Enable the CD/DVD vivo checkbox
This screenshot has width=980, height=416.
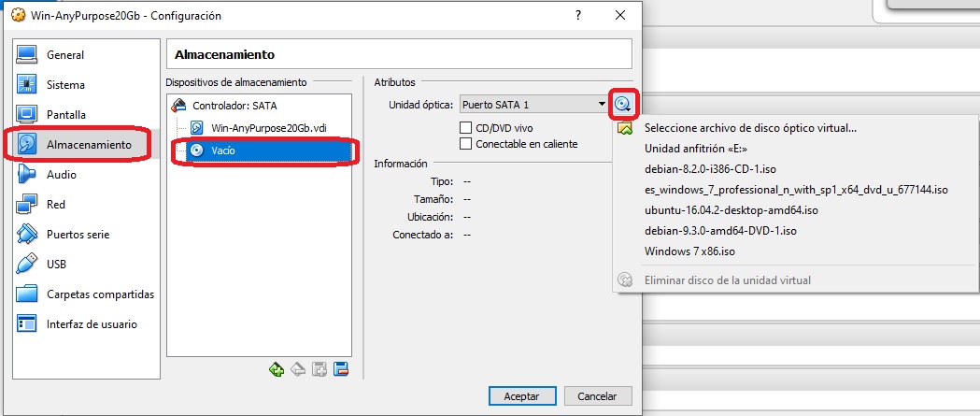(x=466, y=127)
